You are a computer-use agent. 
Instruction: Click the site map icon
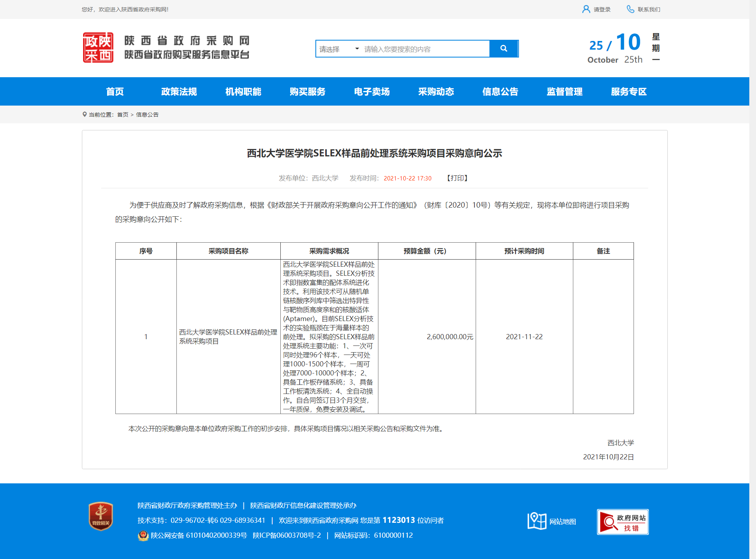[537, 521]
